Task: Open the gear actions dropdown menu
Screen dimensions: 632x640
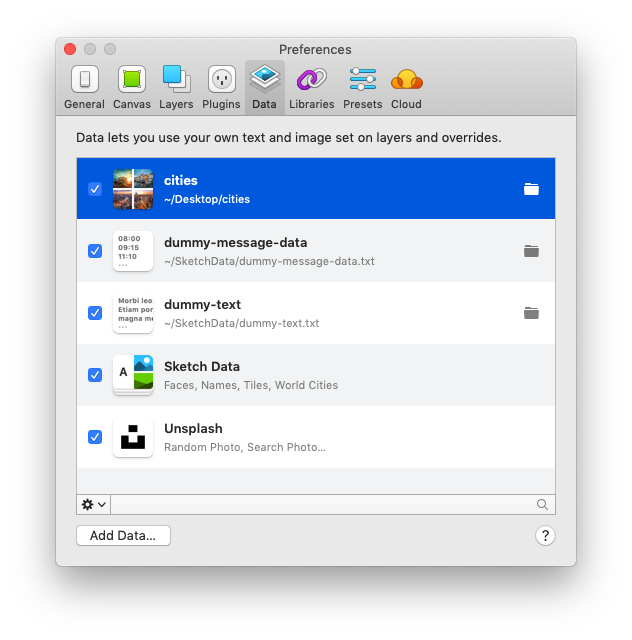Action: click(93, 505)
